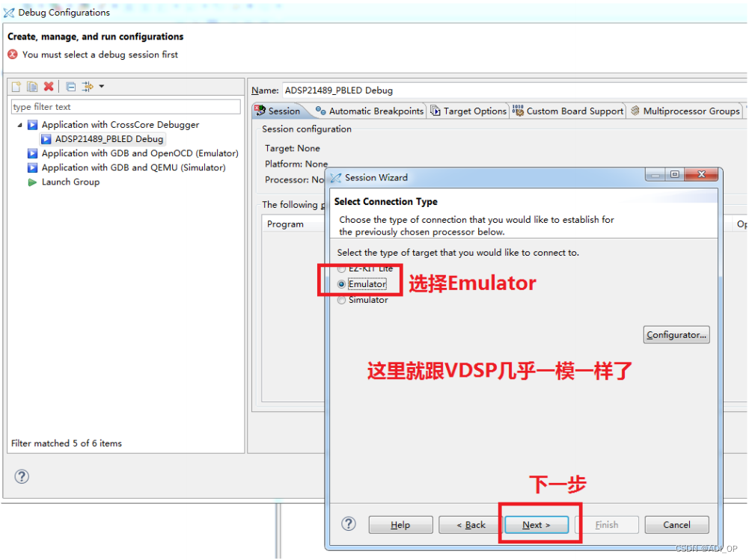Select the Emulator radio button
749x560 pixels.
coord(341,284)
